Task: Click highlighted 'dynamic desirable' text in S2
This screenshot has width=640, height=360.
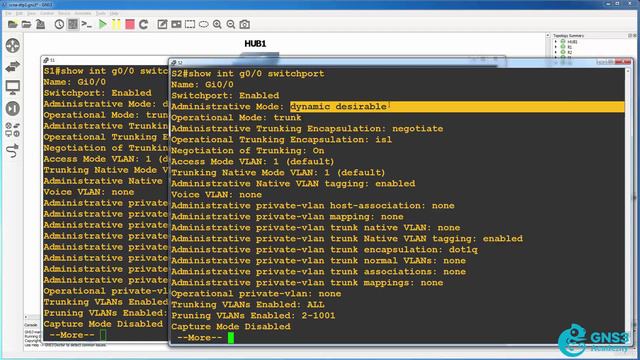Action: click(338, 107)
